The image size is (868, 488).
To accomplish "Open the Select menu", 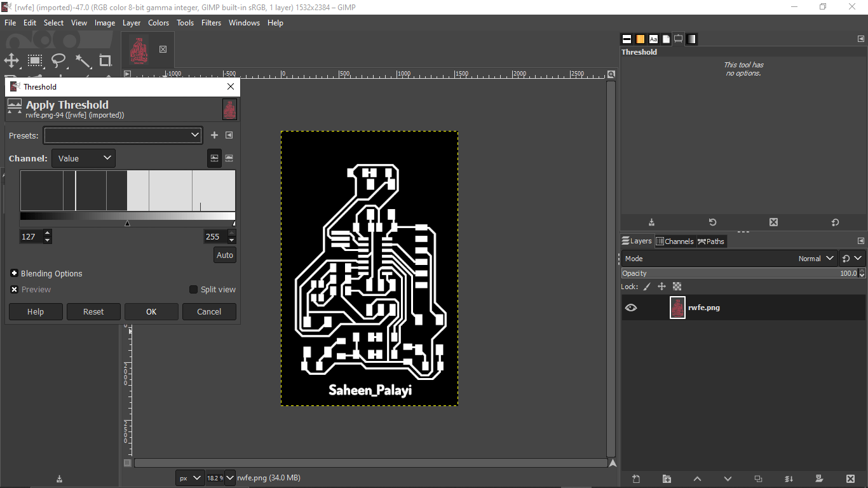I will click(x=53, y=22).
